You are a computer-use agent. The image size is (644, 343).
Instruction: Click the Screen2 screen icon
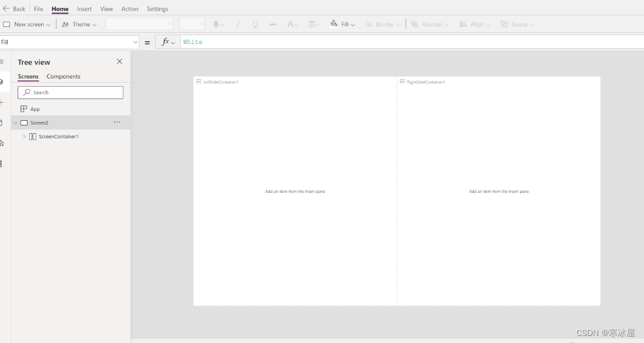click(x=24, y=123)
